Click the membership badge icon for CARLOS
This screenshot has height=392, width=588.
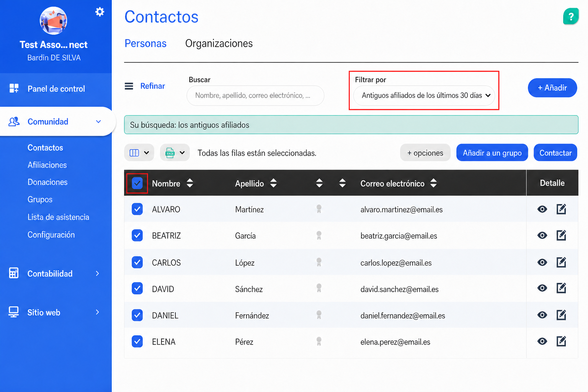(319, 262)
